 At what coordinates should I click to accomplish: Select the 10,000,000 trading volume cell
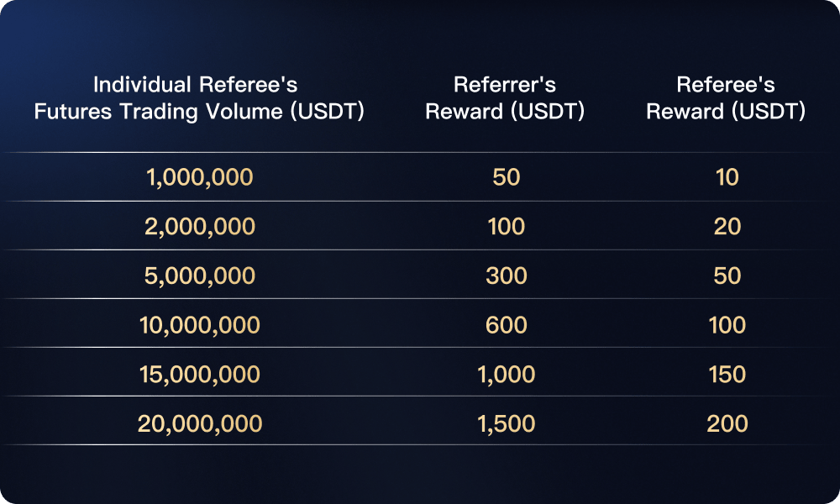(200, 325)
